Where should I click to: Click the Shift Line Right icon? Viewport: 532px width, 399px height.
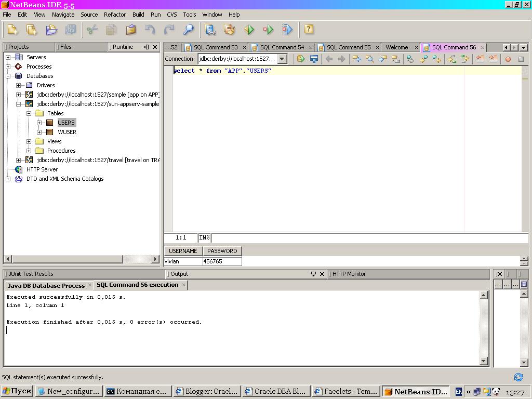[493, 59]
